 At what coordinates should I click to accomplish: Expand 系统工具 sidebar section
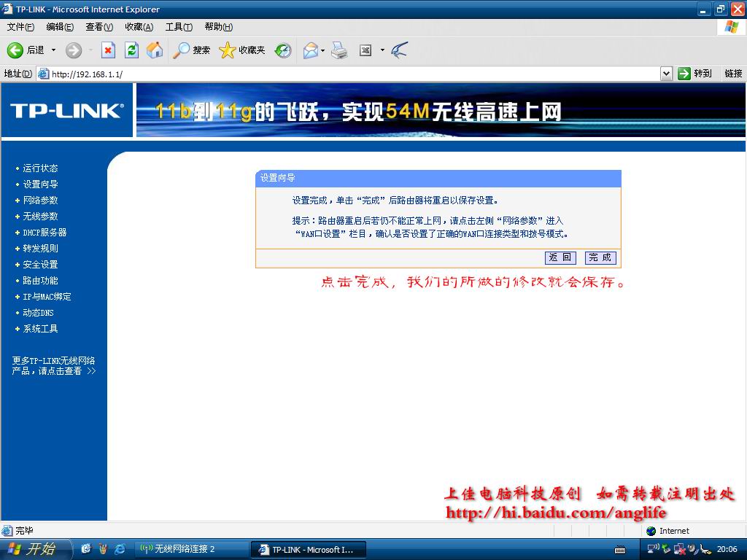(x=41, y=329)
